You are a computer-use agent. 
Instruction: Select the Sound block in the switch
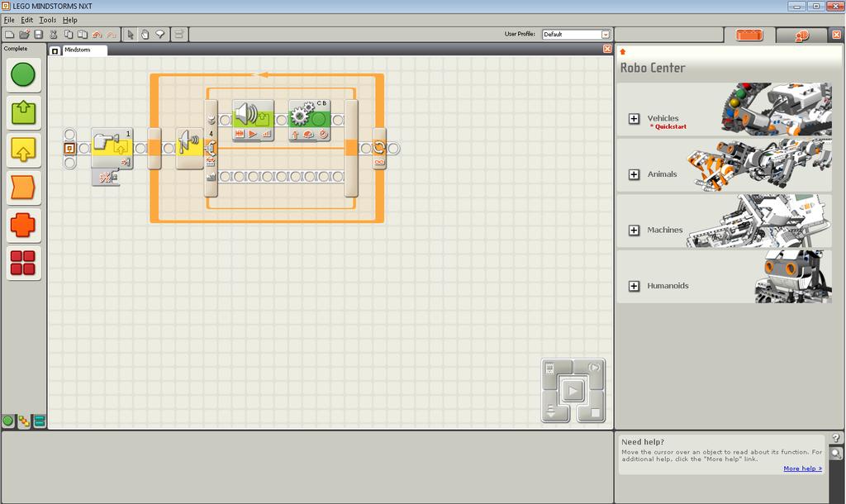click(x=253, y=121)
